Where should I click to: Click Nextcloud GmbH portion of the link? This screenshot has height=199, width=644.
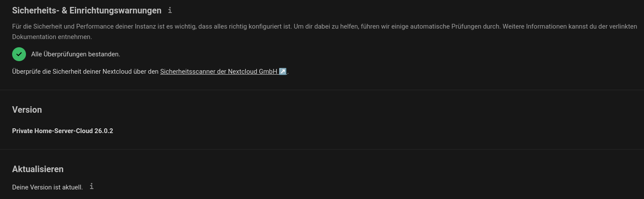tap(252, 72)
